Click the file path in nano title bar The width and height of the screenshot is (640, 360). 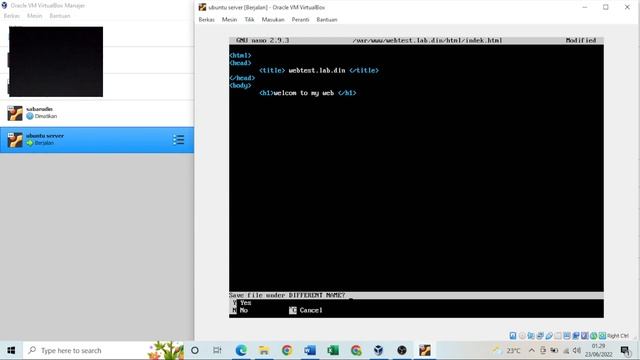(427, 40)
